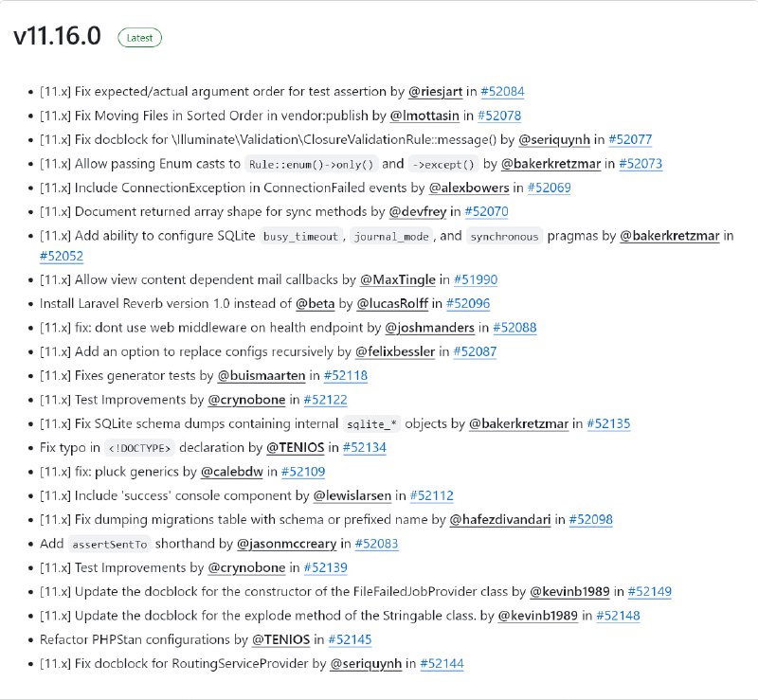Visit @lmottasin profile link
Screen dimensions: 758x700
click(x=424, y=116)
